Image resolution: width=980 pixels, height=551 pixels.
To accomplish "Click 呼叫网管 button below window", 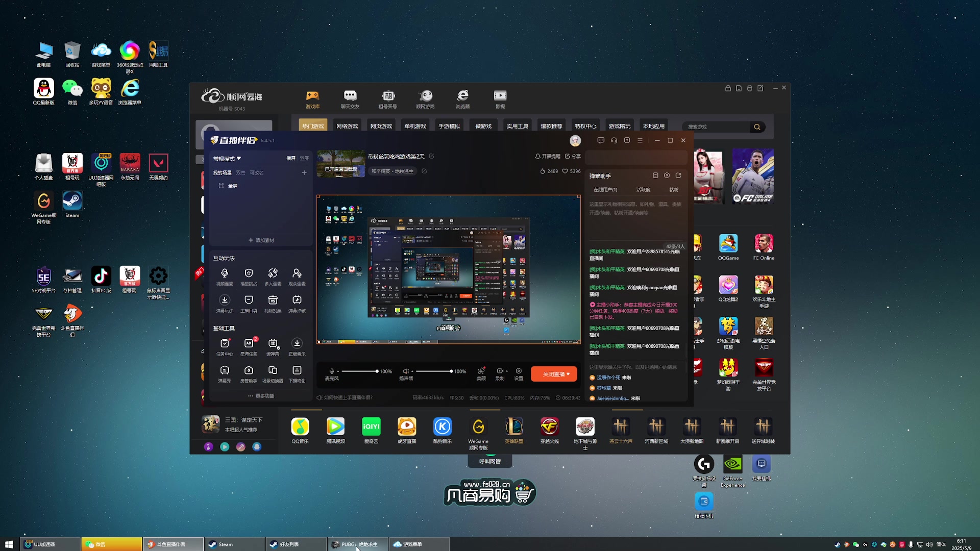I will [490, 461].
